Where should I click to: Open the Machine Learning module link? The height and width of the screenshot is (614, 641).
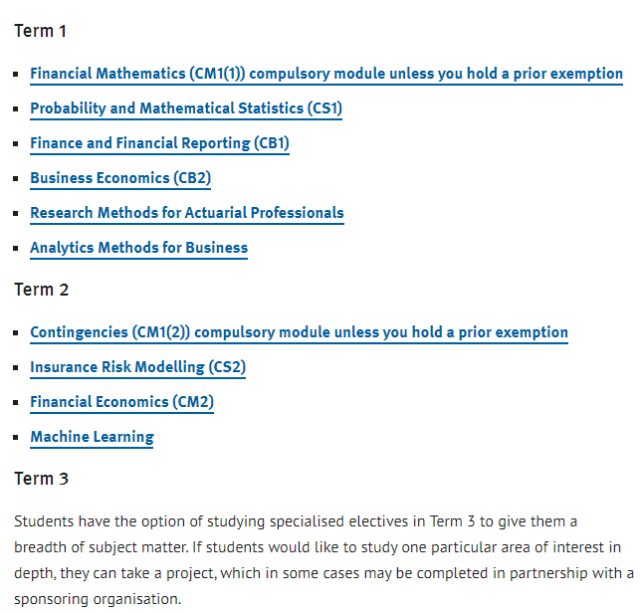point(92,437)
